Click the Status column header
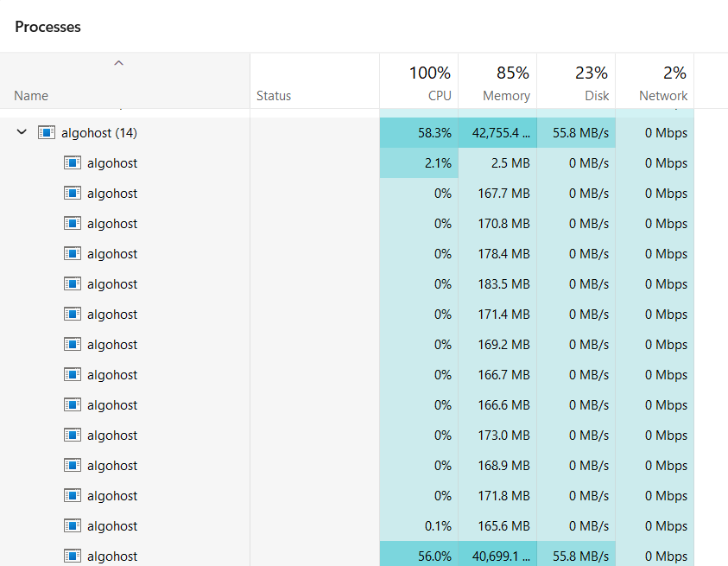The height and width of the screenshot is (566, 728). (x=274, y=96)
